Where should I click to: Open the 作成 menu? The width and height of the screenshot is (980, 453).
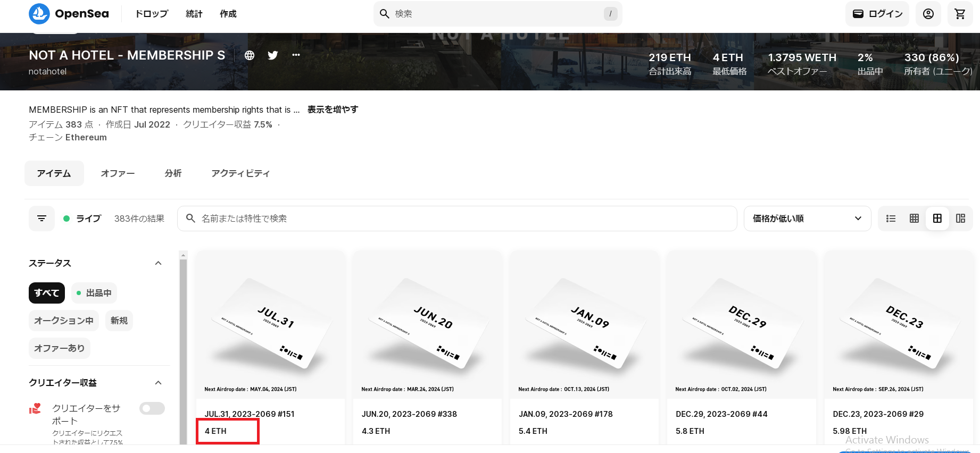click(x=228, y=14)
